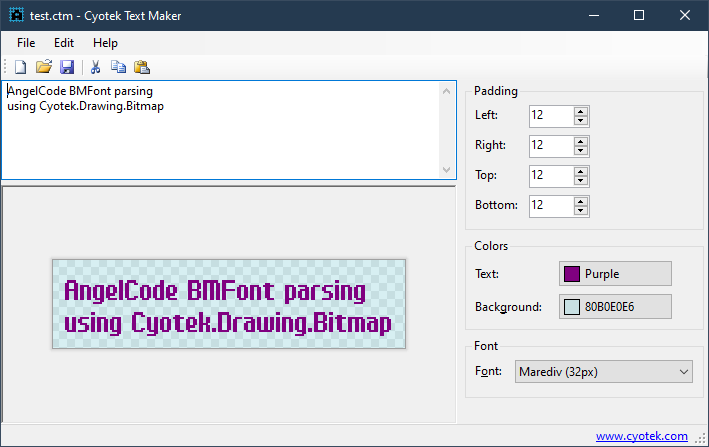709x447 pixels.
Task: Click into the Top padding value field
Action: (552, 176)
